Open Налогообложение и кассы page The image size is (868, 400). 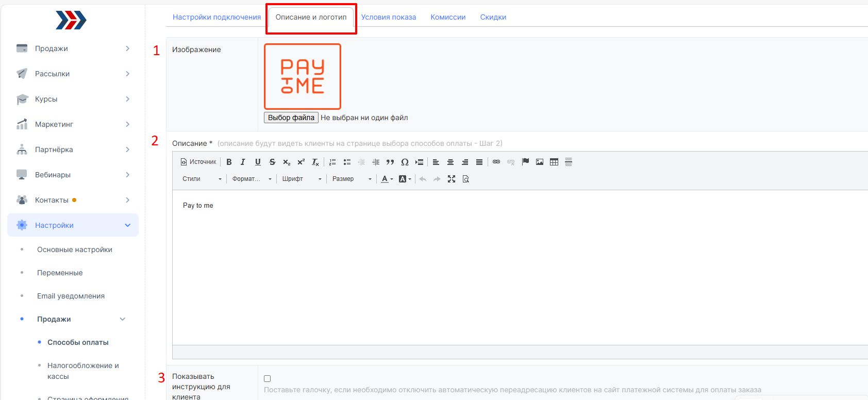pyautogui.click(x=83, y=371)
